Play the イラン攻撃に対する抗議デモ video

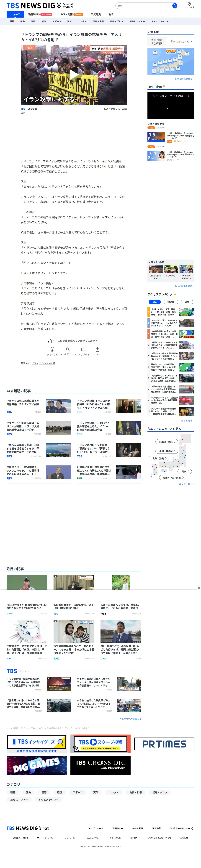pos(74,74)
